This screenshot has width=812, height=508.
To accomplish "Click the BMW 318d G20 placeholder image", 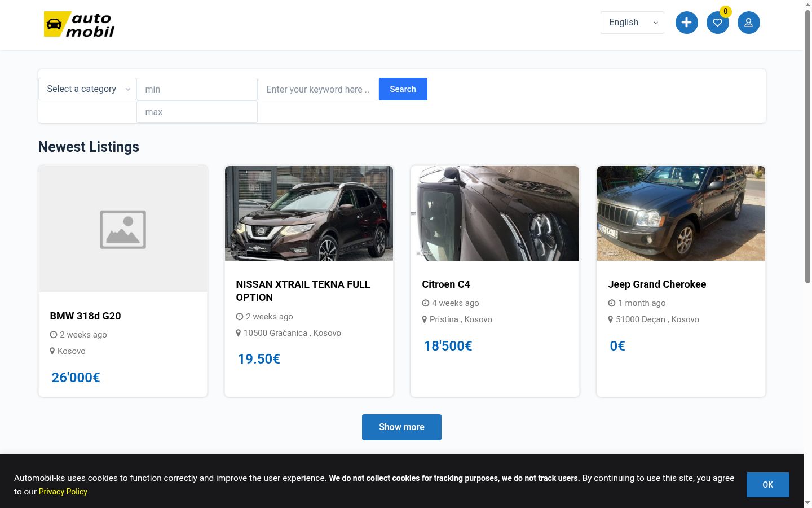I will click(x=123, y=229).
